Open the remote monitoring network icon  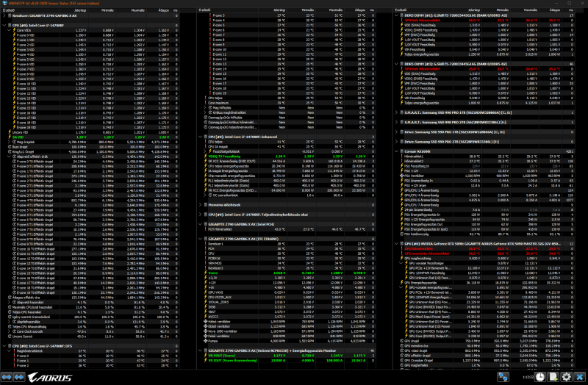click(503, 377)
